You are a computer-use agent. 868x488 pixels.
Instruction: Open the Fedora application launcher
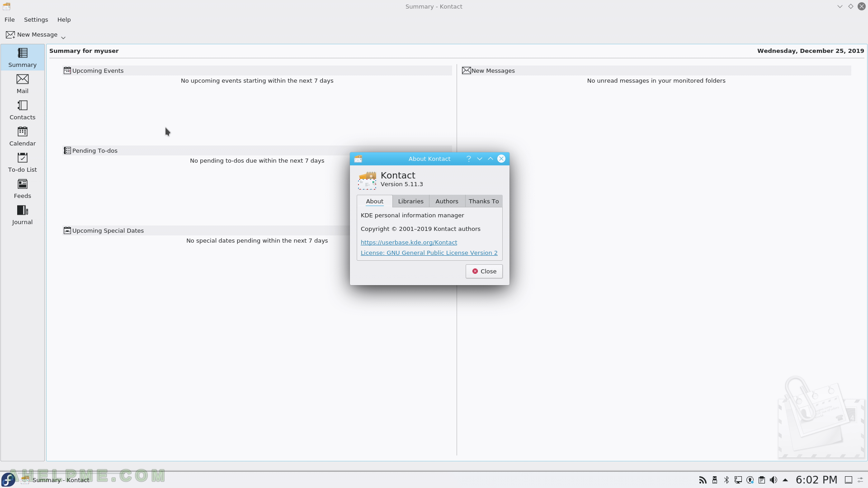8,480
